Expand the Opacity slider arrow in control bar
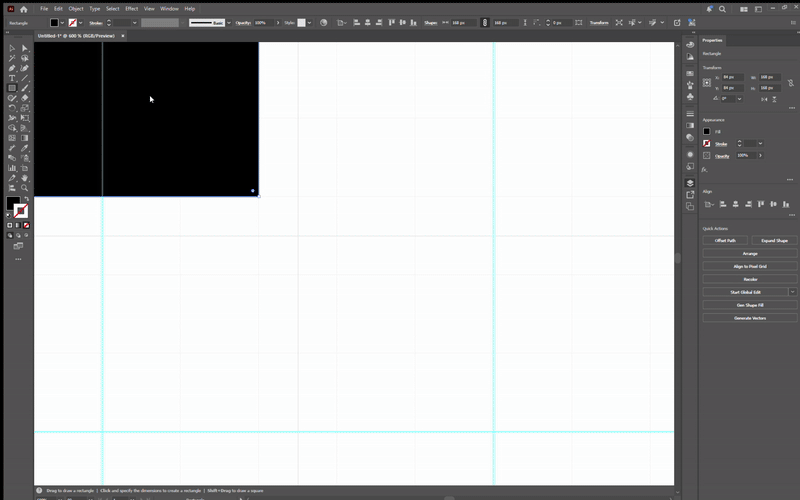This screenshot has width=800, height=500. point(278,22)
